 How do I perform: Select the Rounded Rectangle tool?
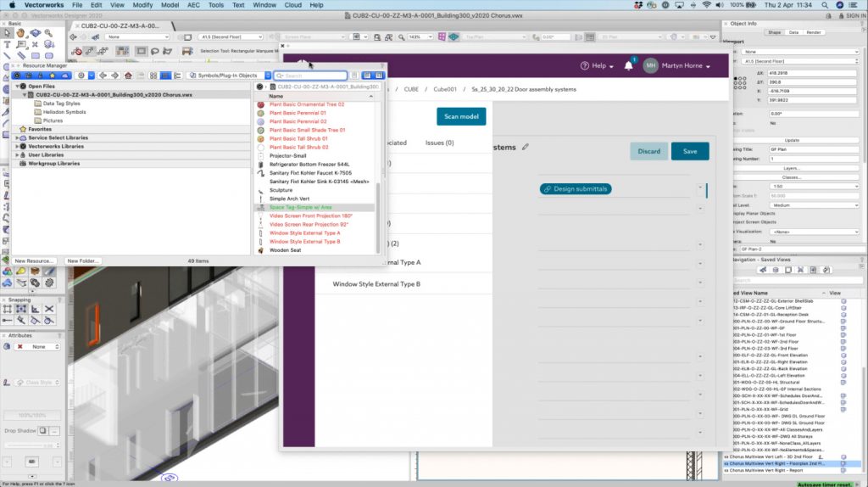[48, 55]
